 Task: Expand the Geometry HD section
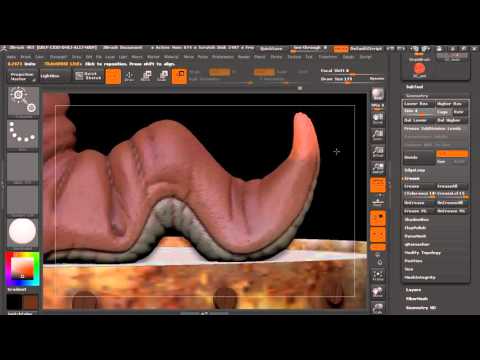[421, 307]
